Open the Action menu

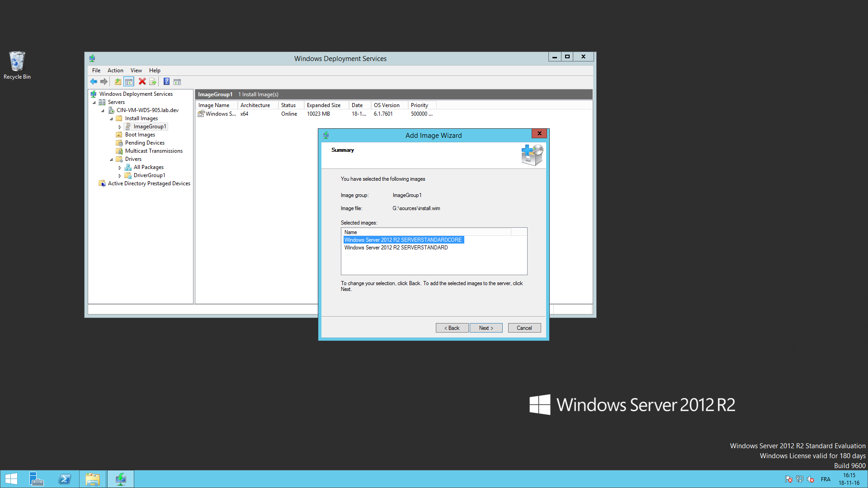115,70
